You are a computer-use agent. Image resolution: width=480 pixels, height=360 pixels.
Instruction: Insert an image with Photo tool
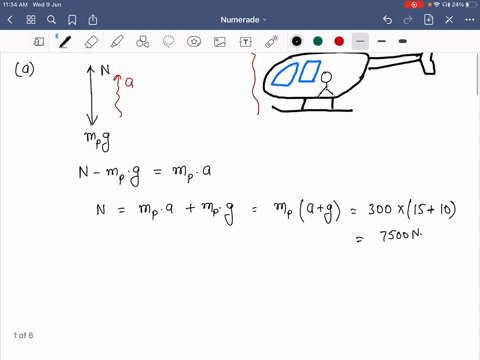(220, 42)
